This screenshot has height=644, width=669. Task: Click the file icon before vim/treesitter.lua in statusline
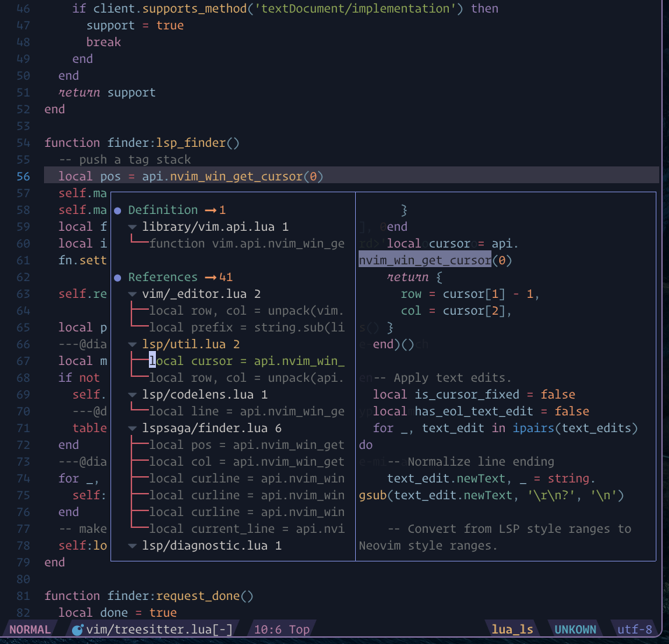point(78,629)
